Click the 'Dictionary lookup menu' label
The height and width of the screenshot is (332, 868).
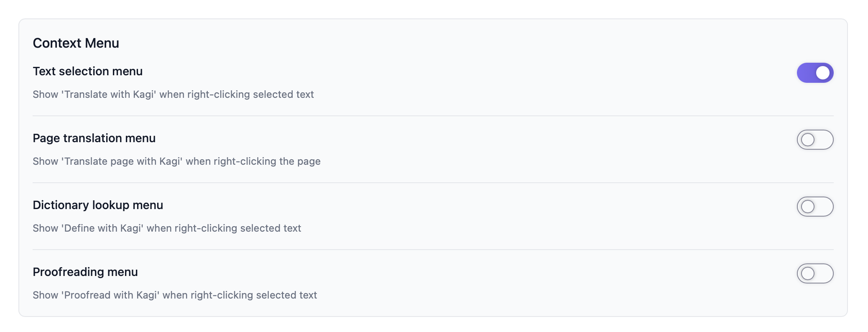(x=98, y=205)
